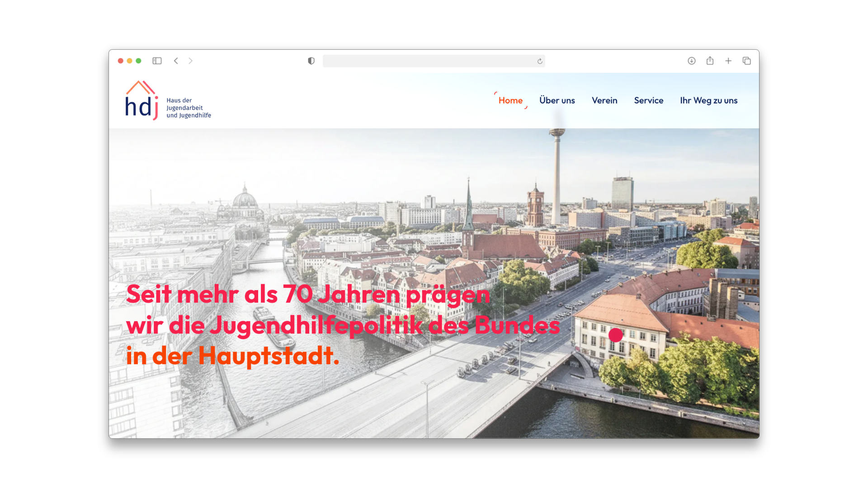Image resolution: width=868 pixels, height=488 pixels.
Task: Show the tab overview icon
Action: (x=746, y=61)
